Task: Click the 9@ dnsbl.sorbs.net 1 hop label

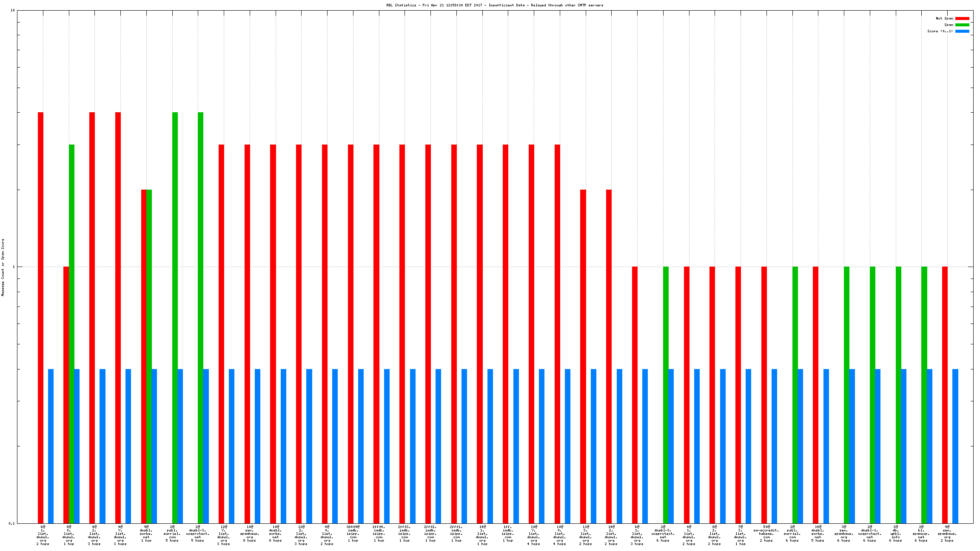Action: 146,534
